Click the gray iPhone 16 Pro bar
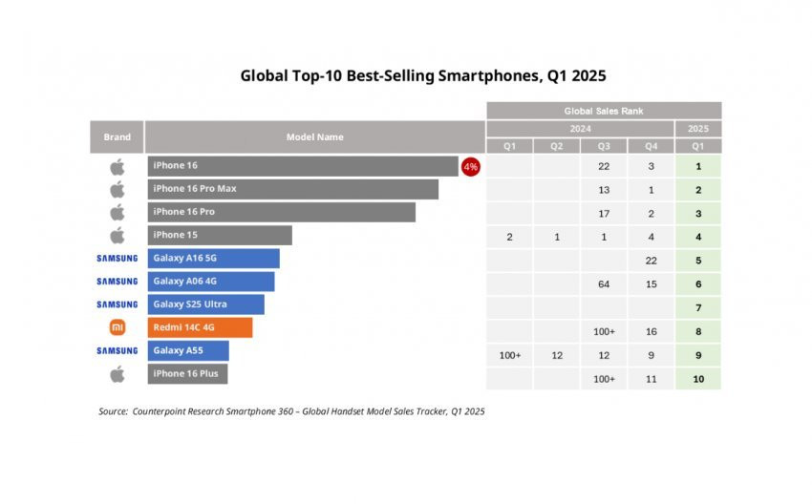812x504 pixels. tap(281, 212)
